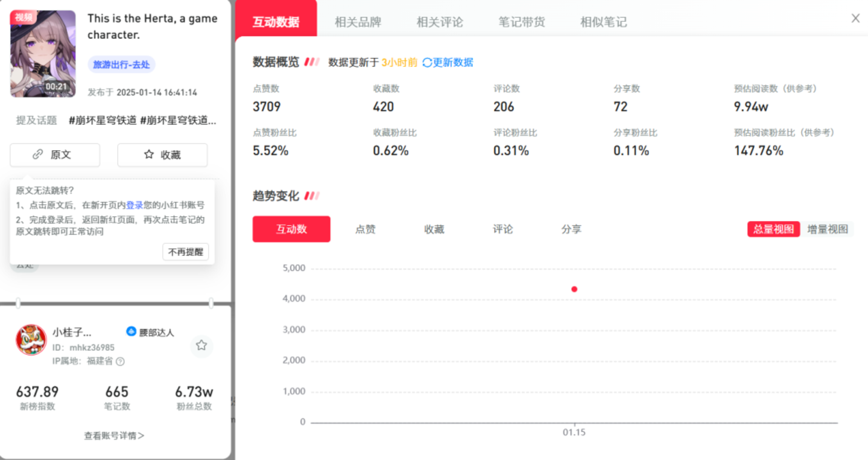868x460 pixels.
Task: Dismiss the tip with 不再提醒
Action: [185, 252]
